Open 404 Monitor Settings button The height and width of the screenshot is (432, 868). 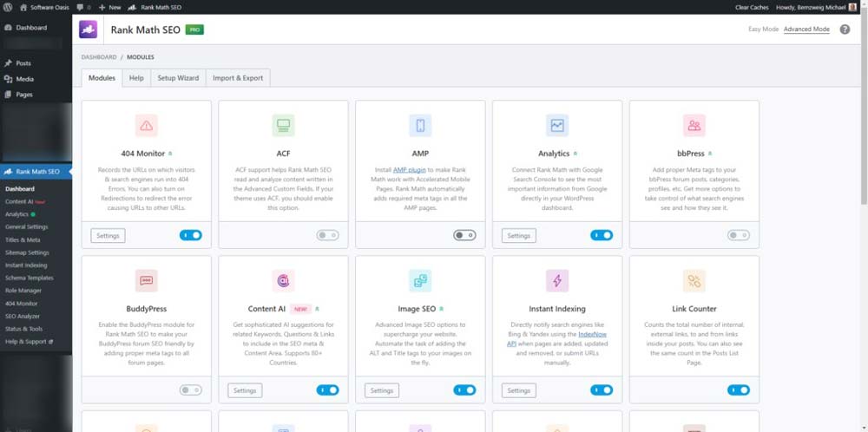click(108, 236)
